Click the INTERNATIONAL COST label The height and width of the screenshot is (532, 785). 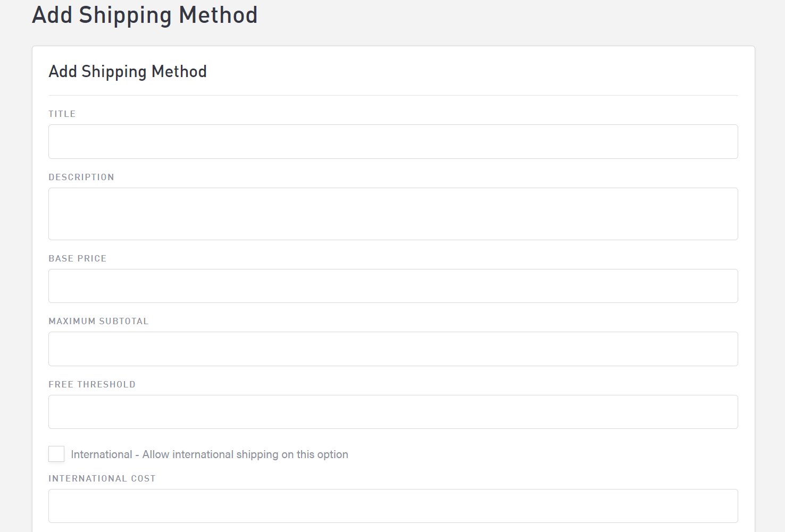(x=102, y=478)
